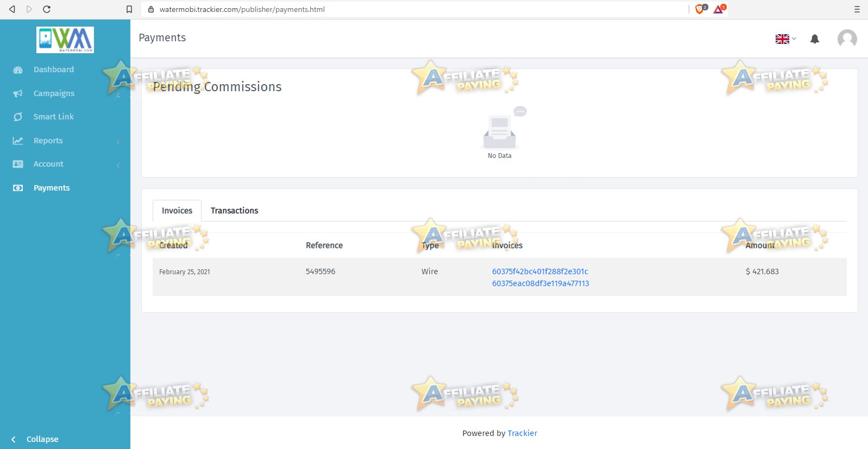Viewport: 868px width, 449px height.
Task: Click the No Data empty-state icon
Action: click(x=504, y=128)
